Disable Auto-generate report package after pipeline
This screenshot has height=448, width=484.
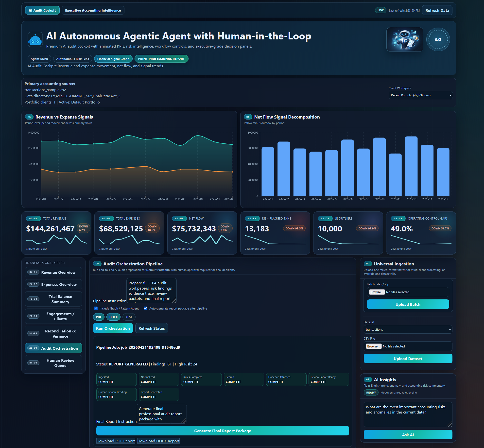click(146, 308)
